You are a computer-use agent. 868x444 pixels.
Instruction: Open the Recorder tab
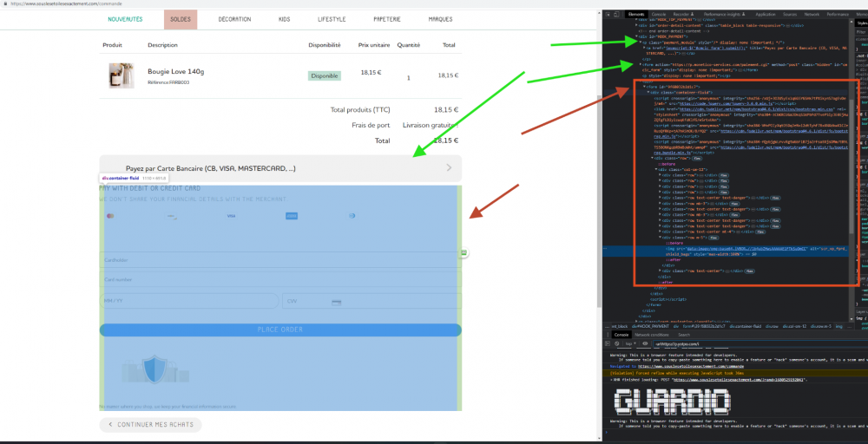click(684, 14)
